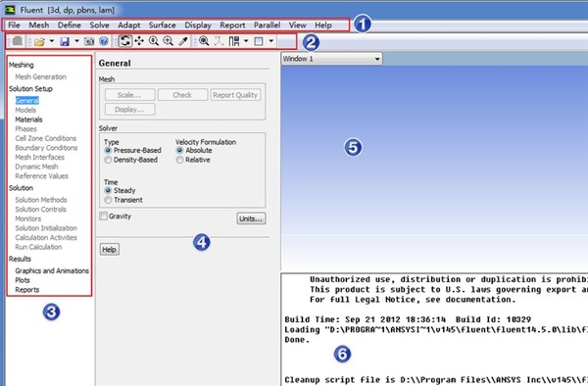
Task: Select Run Calculation item
Action: (38, 247)
